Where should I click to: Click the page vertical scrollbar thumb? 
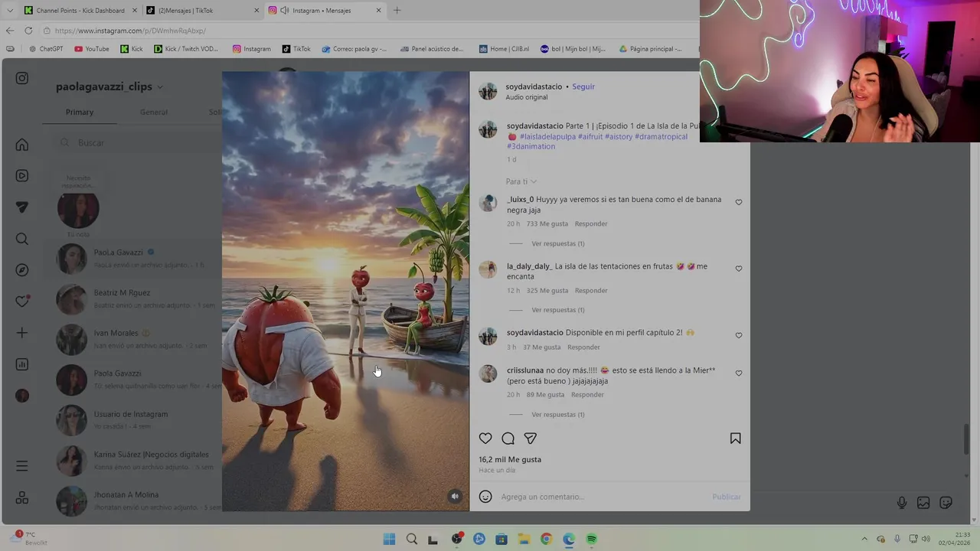point(965,439)
